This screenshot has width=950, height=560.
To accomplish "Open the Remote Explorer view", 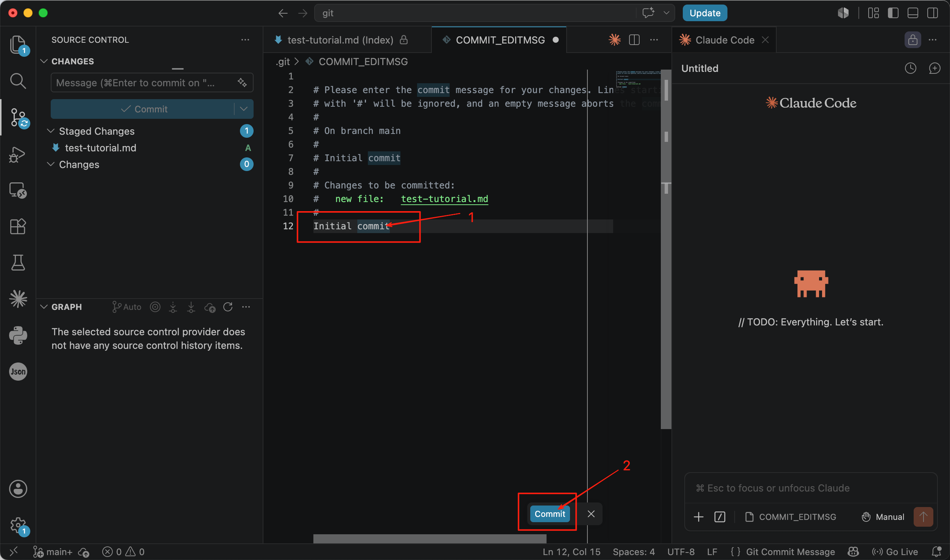I will click(18, 190).
